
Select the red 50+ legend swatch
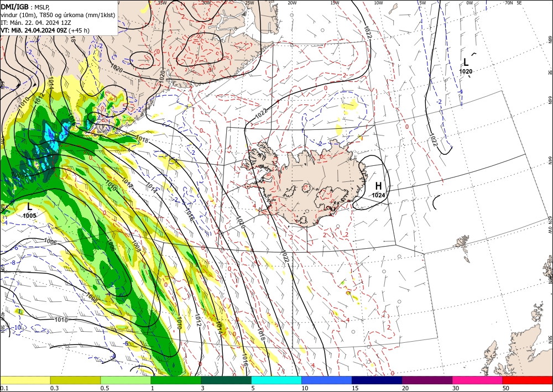pyautogui.click(x=528, y=380)
